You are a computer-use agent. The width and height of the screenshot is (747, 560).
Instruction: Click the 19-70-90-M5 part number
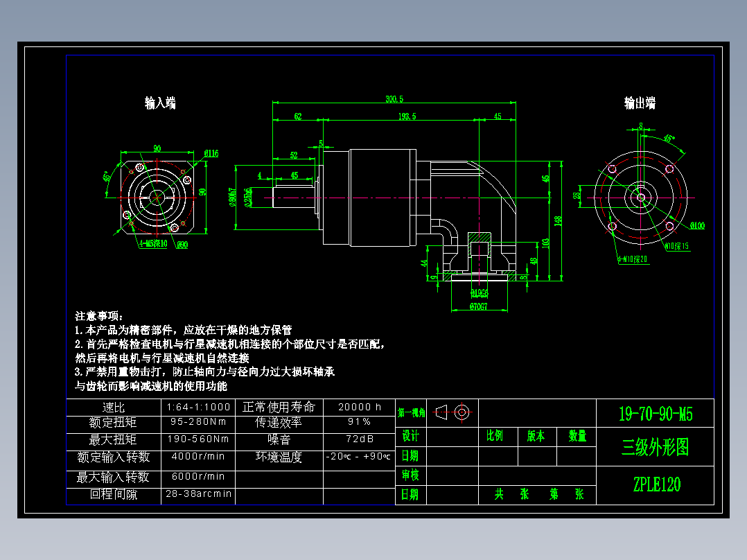pos(654,412)
